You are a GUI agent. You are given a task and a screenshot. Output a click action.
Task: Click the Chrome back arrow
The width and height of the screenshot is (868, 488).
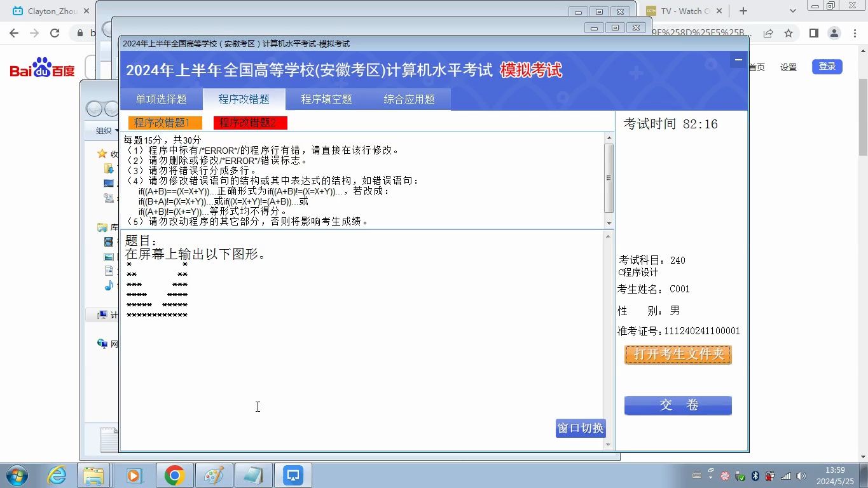(14, 33)
